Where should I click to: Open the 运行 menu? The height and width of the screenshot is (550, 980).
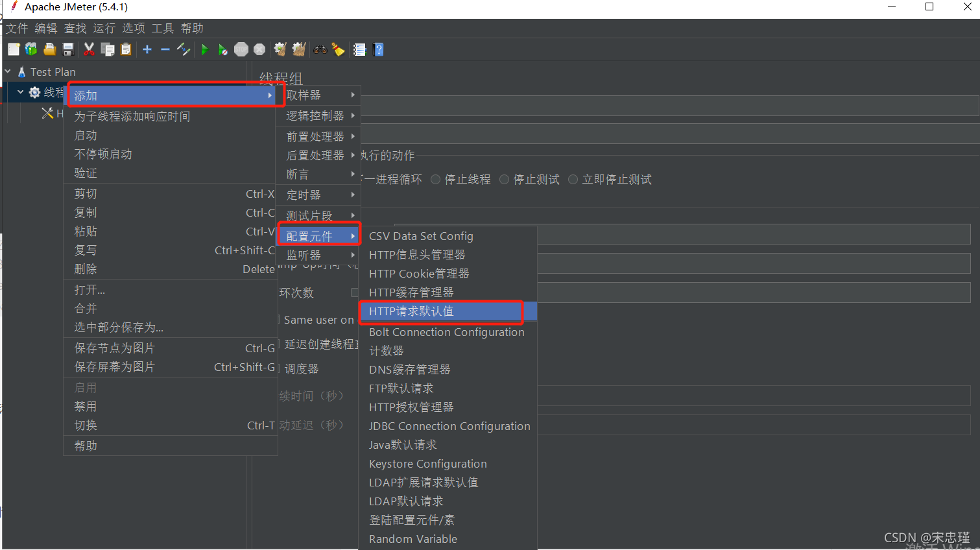coord(104,28)
